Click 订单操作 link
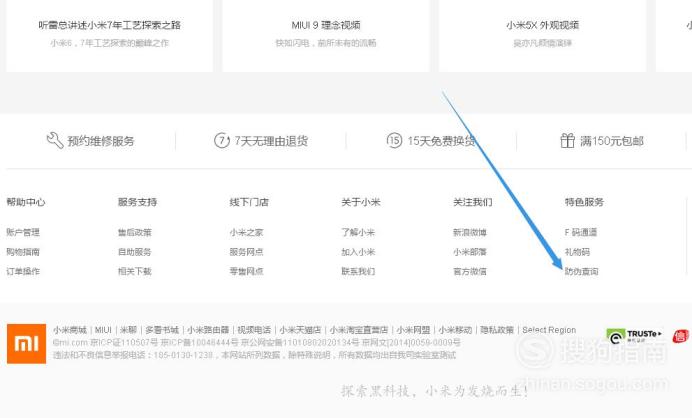 tap(23, 271)
